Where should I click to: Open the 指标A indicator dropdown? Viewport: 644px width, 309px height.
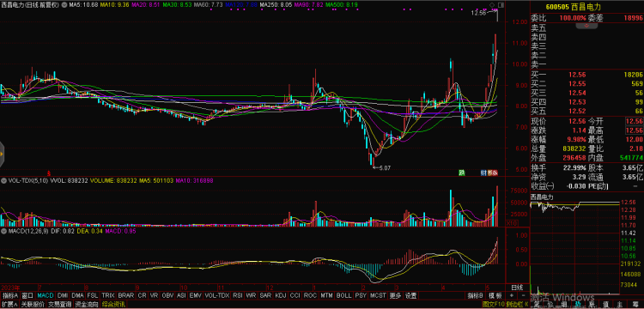pyautogui.click(x=10, y=295)
